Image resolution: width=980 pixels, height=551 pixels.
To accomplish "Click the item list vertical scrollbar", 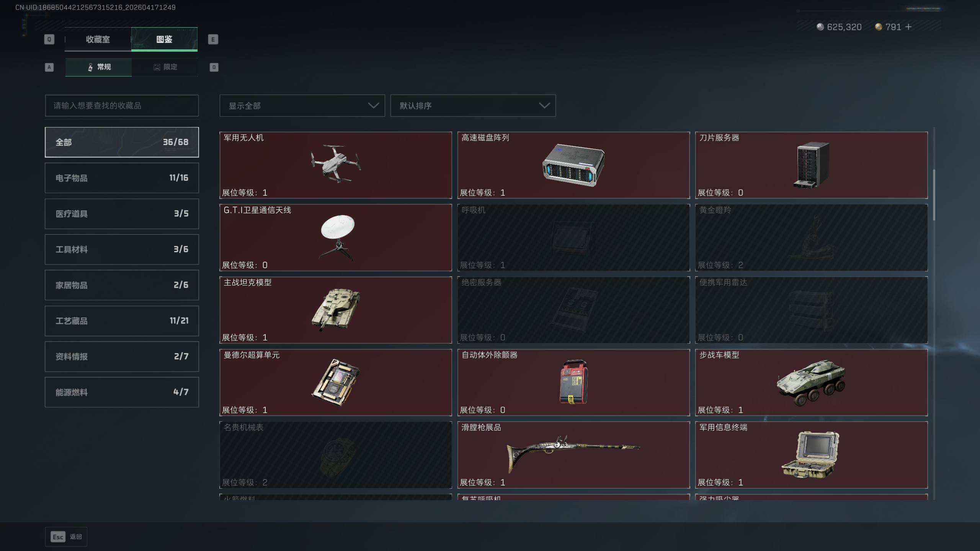I will (934, 195).
